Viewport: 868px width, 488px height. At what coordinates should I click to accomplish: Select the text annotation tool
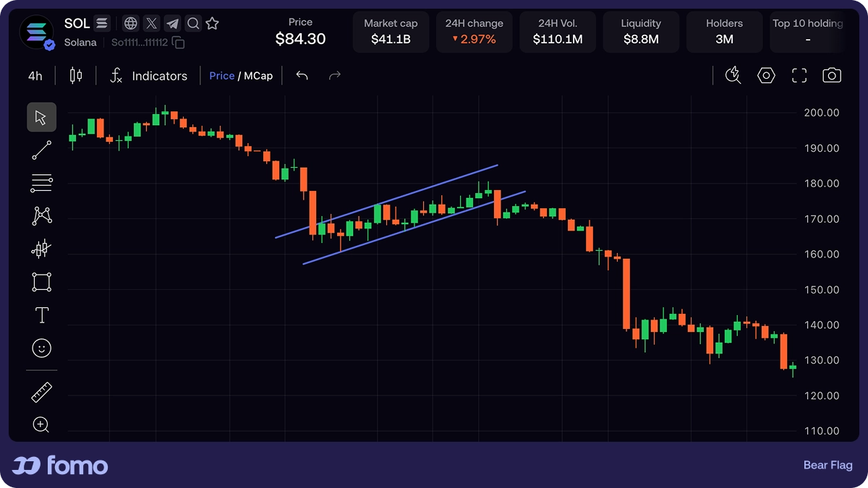pyautogui.click(x=42, y=315)
